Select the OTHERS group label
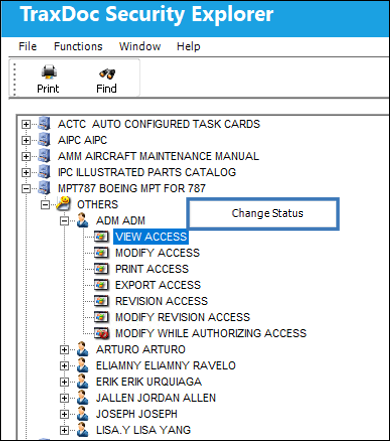The image size is (390, 441). coord(98,204)
